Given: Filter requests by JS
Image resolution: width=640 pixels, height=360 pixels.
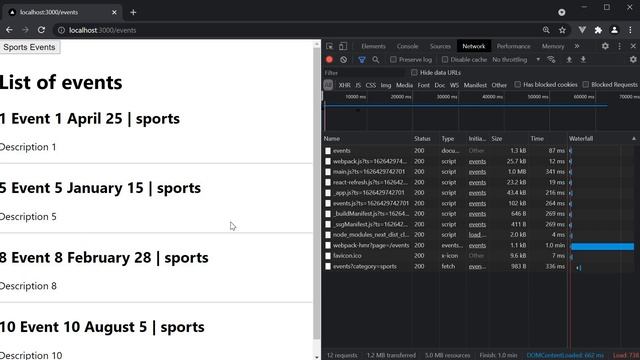Looking at the screenshot, I should [x=358, y=85].
